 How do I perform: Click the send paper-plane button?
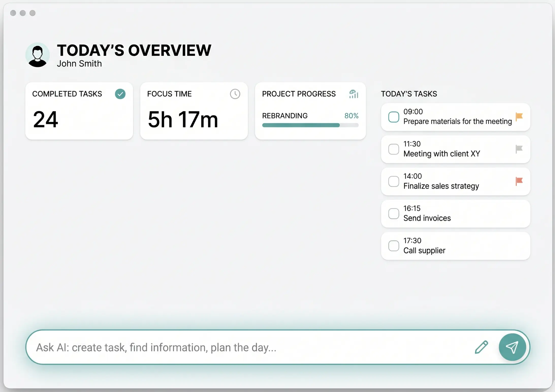click(x=513, y=347)
